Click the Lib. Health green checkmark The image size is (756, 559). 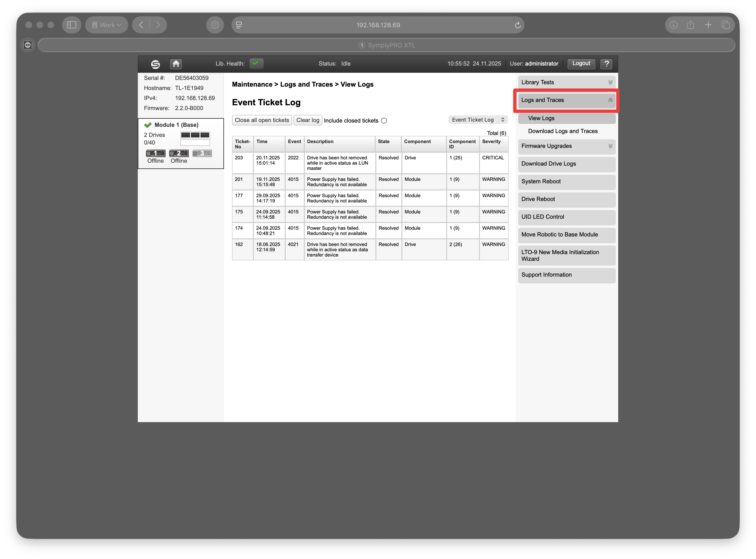(x=256, y=63)
